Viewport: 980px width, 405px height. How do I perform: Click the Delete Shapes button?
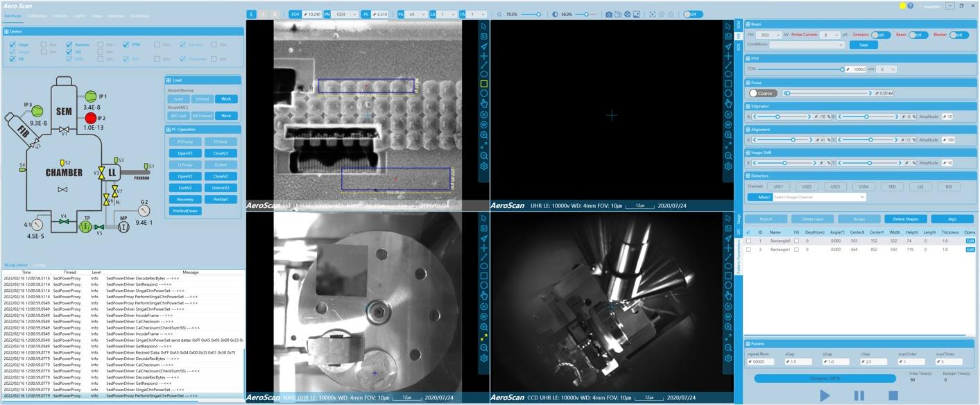coord(905,219)
